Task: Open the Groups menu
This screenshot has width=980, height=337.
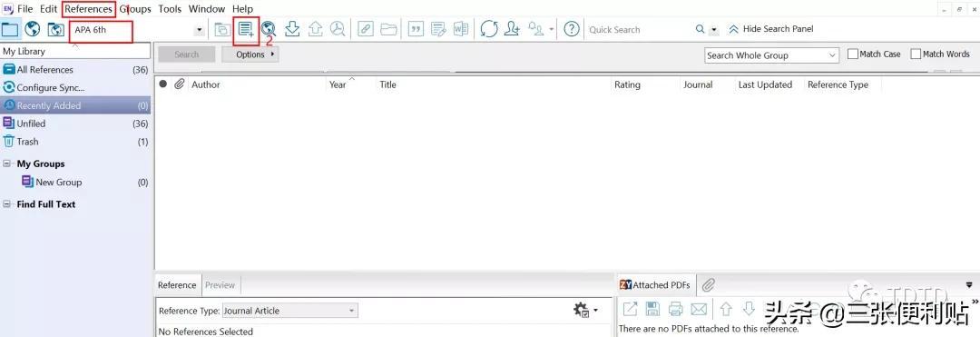Action: point(135,9)
